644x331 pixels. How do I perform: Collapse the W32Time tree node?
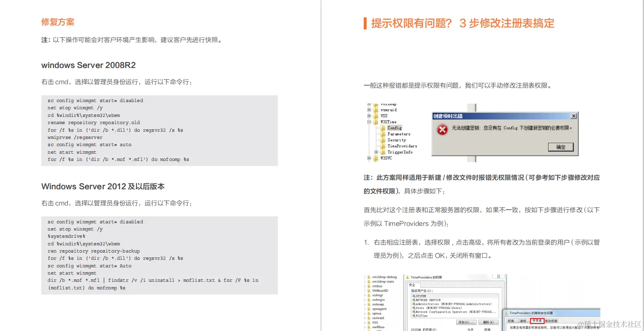coord(369,122)
